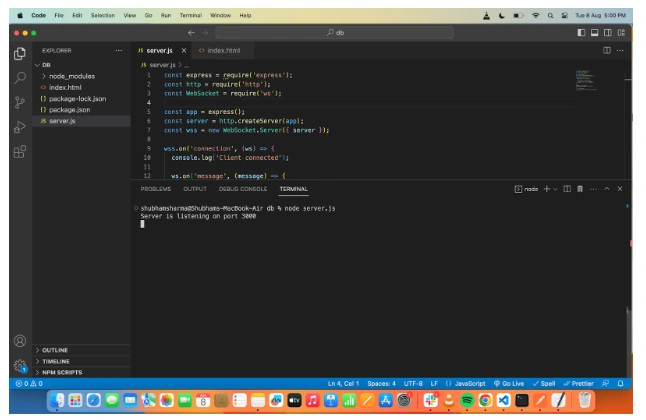The height and width of the screenshot is (420, 646).
Task: Click the code minimap preview
Action: pyautogui.click(x=586, y=80)
